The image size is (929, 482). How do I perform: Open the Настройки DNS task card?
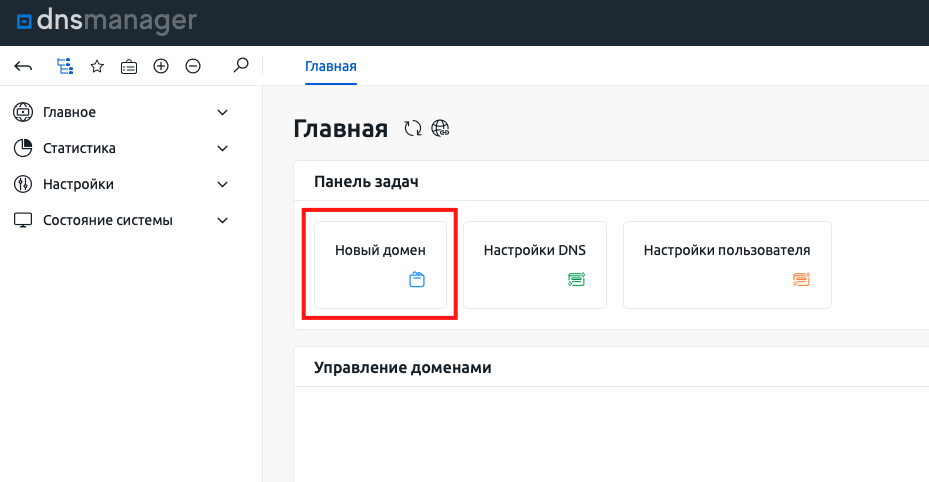[x=535, y=264]
